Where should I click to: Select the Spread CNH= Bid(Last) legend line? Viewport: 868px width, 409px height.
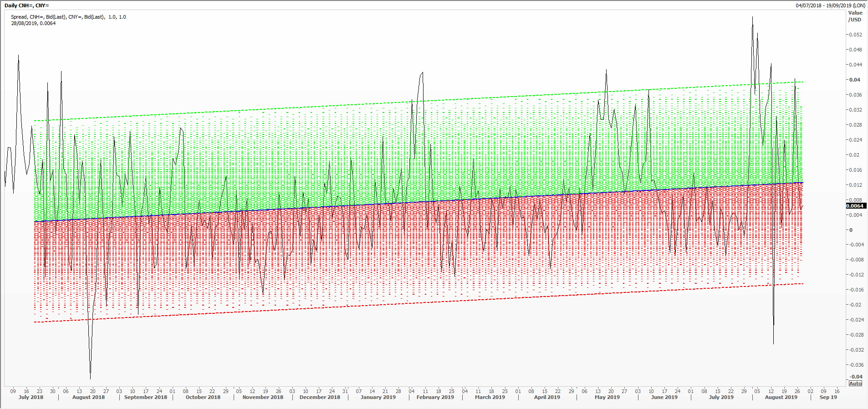pyautogui.click(x=68, y=17)
